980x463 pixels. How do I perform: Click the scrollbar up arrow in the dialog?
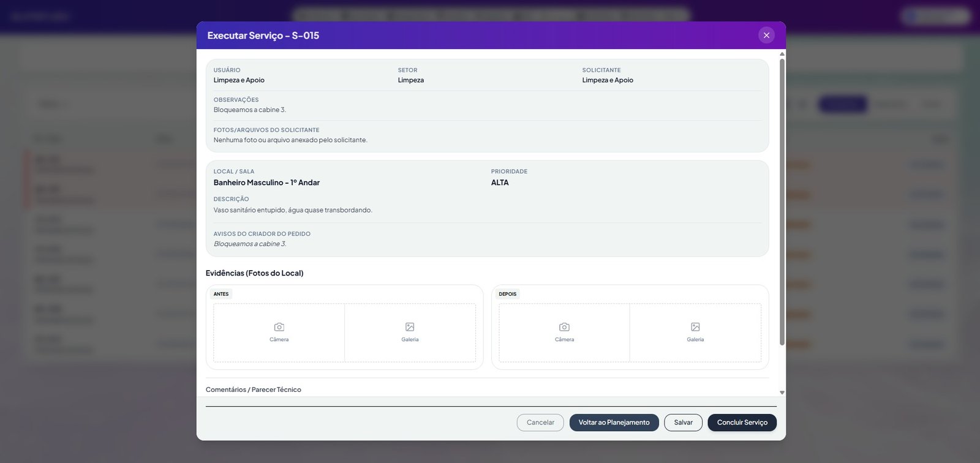click(x=782, y=54)
